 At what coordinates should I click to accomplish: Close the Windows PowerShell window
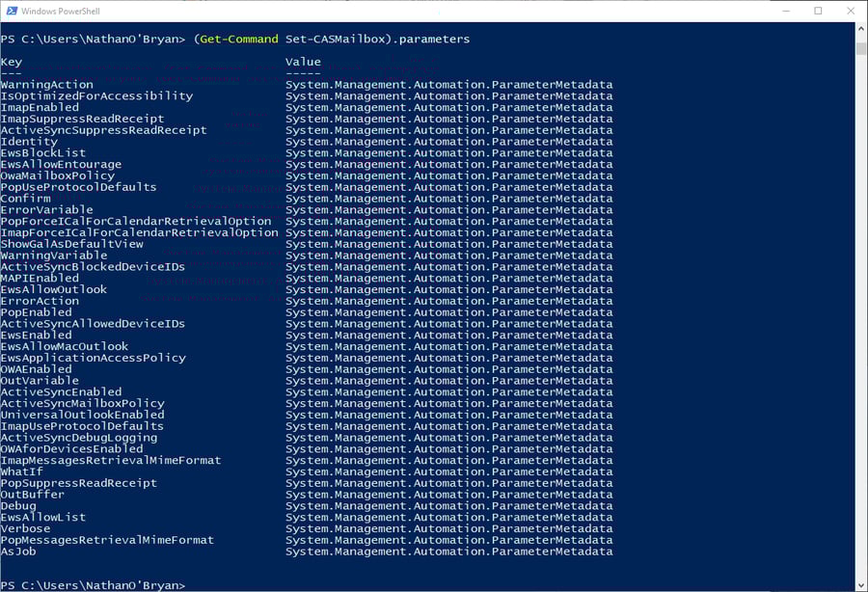(851, 11)
